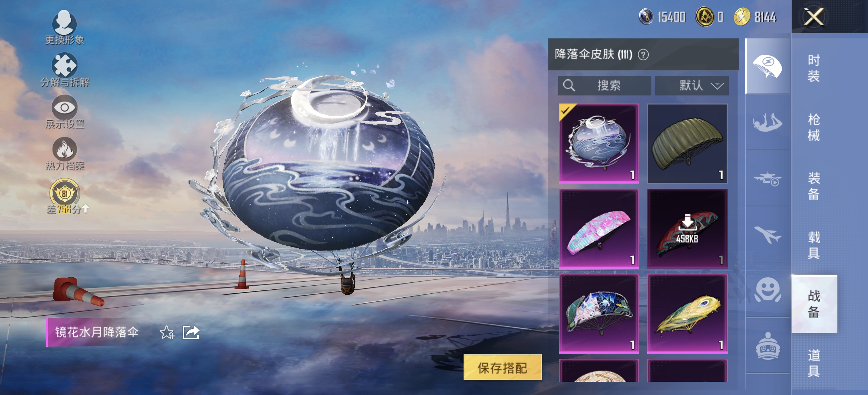Click the 保存搭配 button
The image size is (868, 395).
tap(503, 368)
